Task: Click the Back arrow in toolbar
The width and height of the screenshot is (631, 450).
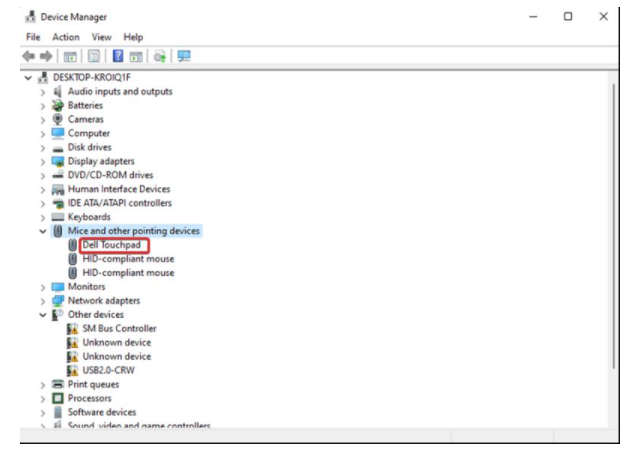Action: (27, 58)
